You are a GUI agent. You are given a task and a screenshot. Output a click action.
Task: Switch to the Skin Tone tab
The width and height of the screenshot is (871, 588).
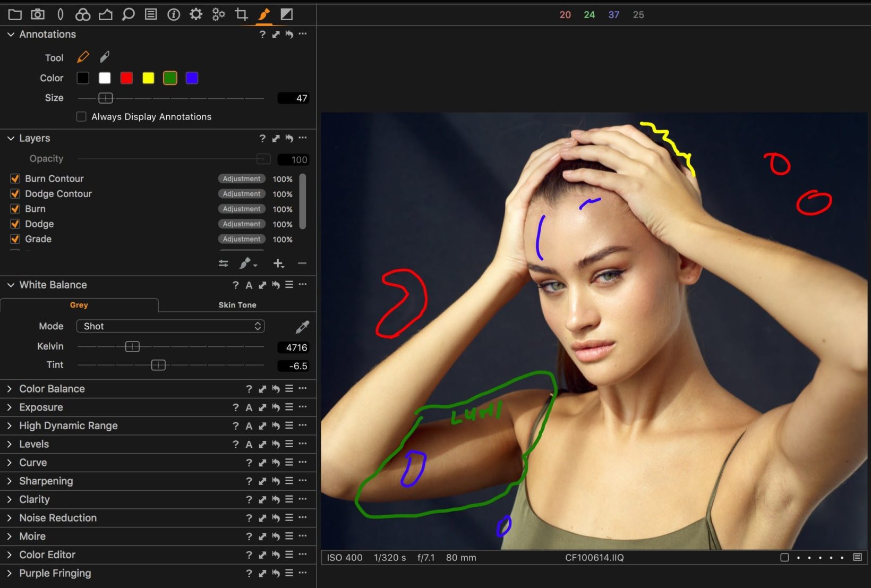[x=237, y=305]
